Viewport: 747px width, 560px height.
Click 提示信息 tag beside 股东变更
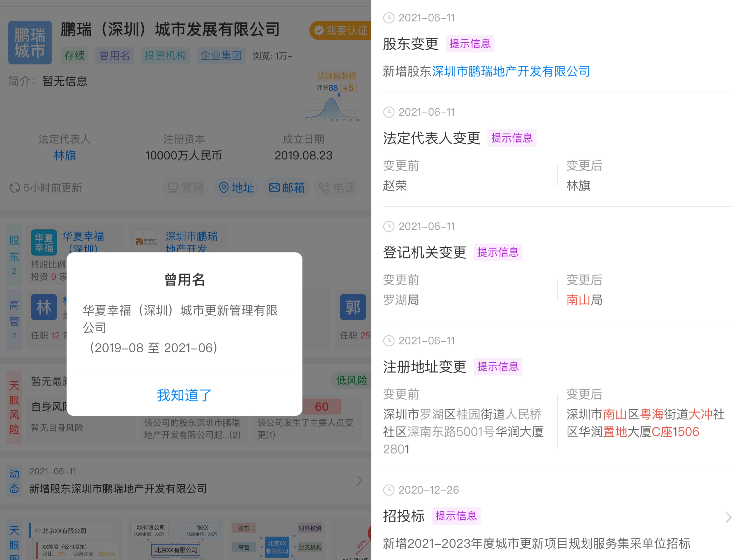[x=470, y=44]
